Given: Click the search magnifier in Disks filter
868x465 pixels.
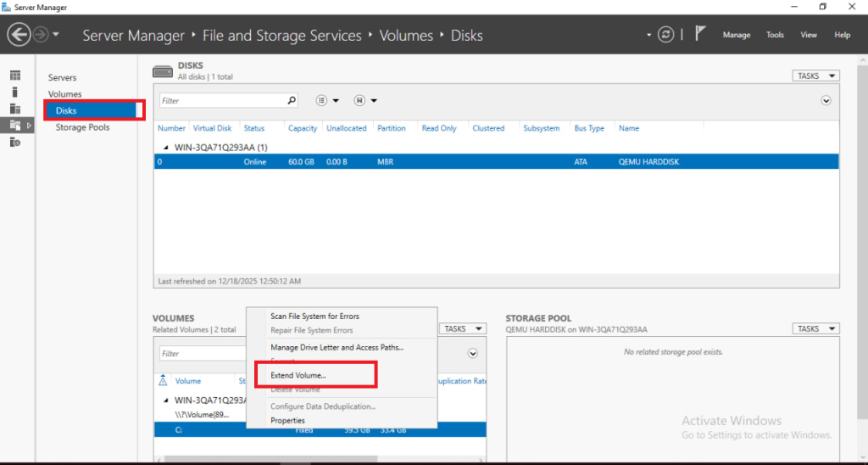Looking at the screenshot, I should pyautogui.click(x=292, y=100).
